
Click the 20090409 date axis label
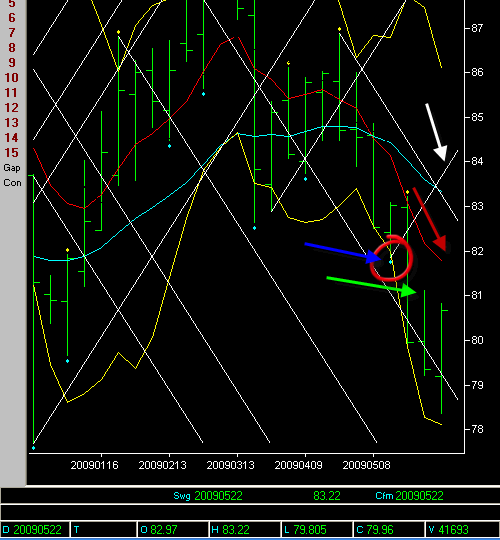coord(299,465)
